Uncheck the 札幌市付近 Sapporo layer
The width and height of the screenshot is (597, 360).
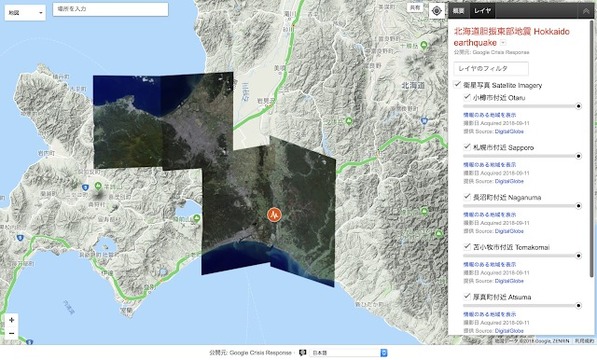467,147
